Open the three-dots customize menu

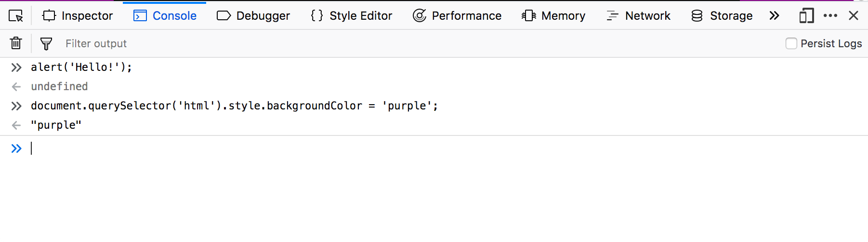[830, 16]
